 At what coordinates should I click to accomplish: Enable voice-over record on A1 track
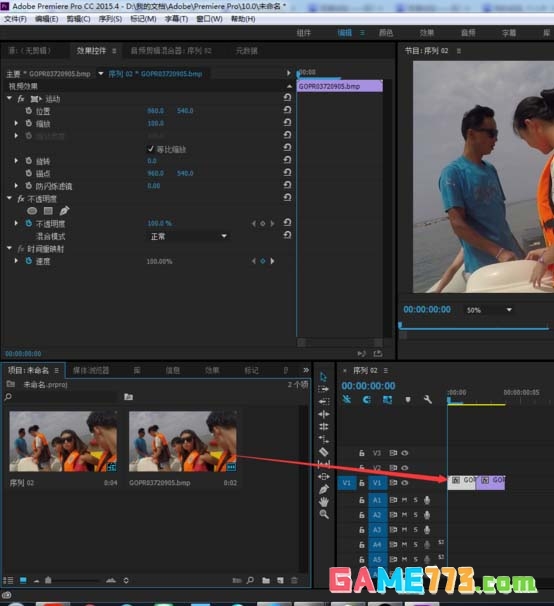click(x=427, y=500)
